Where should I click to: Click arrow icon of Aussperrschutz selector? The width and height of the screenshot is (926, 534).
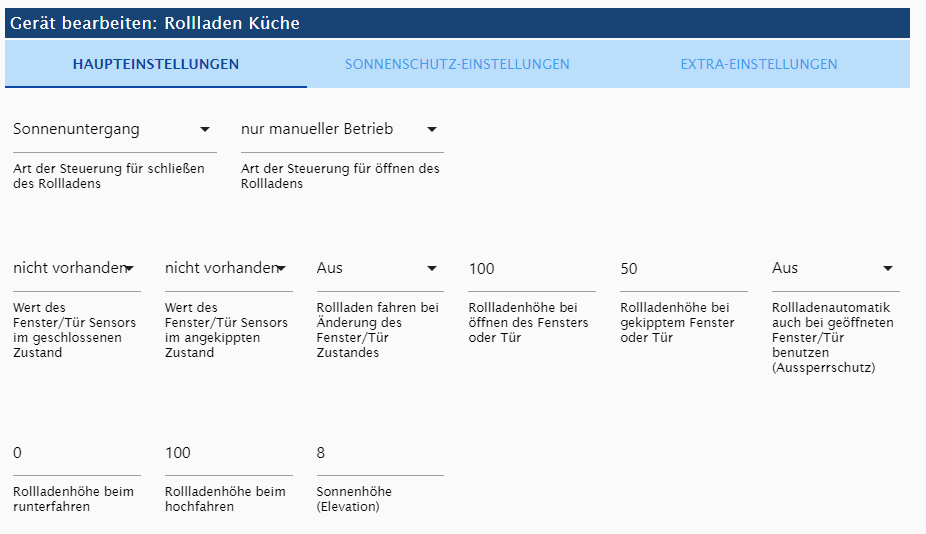tap(888, 268)
